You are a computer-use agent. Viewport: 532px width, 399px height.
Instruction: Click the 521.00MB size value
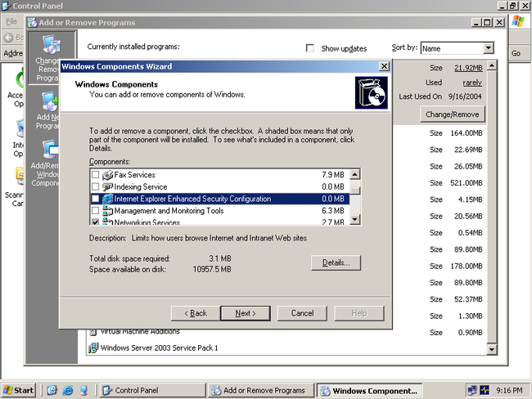coord(467,183)
